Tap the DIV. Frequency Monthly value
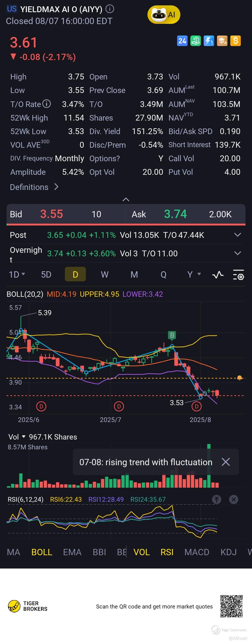252x644 pixels. 70,158
